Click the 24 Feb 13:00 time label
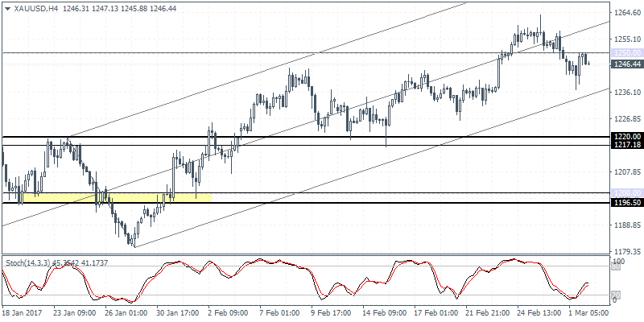This screenshot has width=644, height=322. (x=539, y=313)
